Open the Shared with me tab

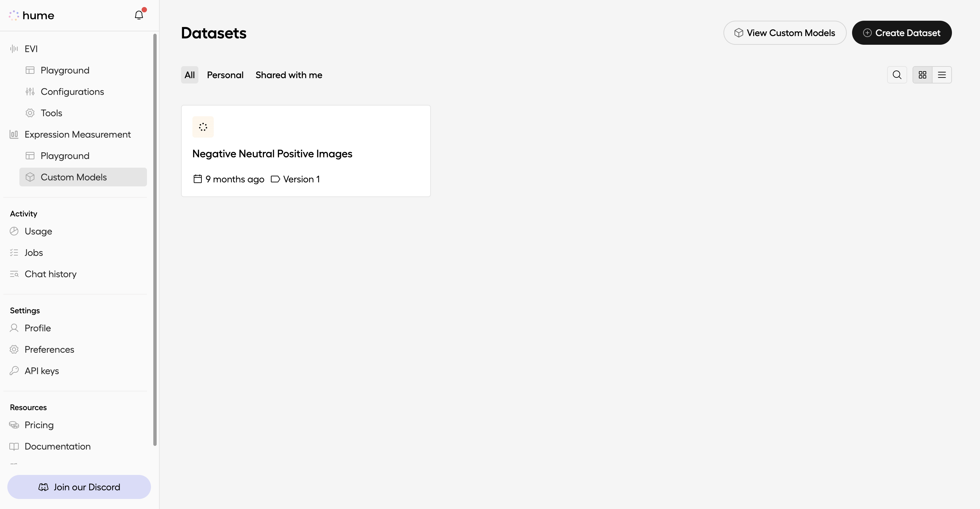click(289, 75)
